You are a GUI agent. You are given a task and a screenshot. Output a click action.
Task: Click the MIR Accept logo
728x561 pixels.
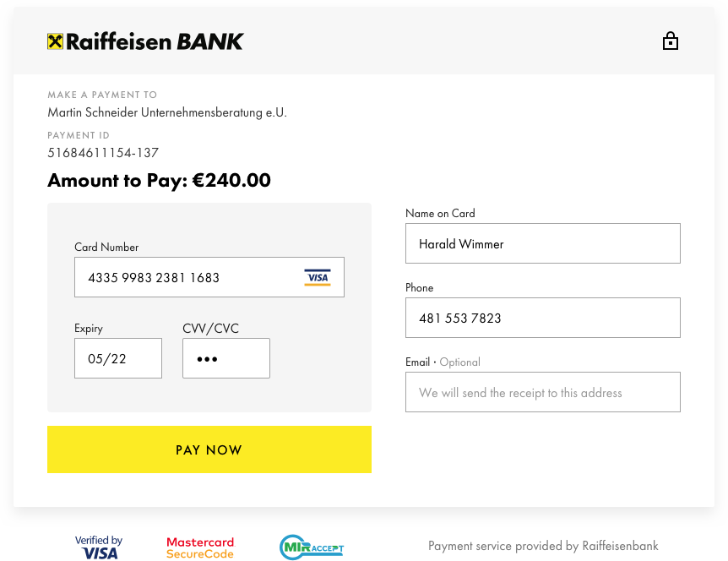point(312,547)
